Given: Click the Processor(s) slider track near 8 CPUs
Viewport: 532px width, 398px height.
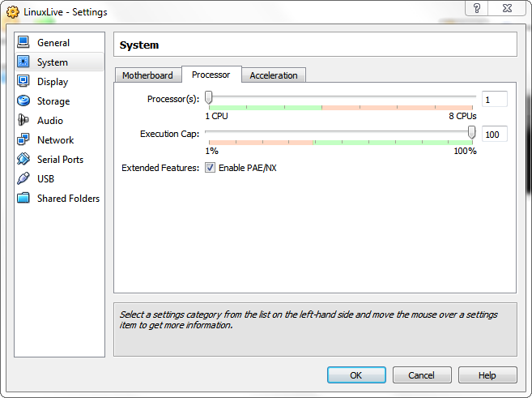Looking at the screenshot, I should (470, 97).
